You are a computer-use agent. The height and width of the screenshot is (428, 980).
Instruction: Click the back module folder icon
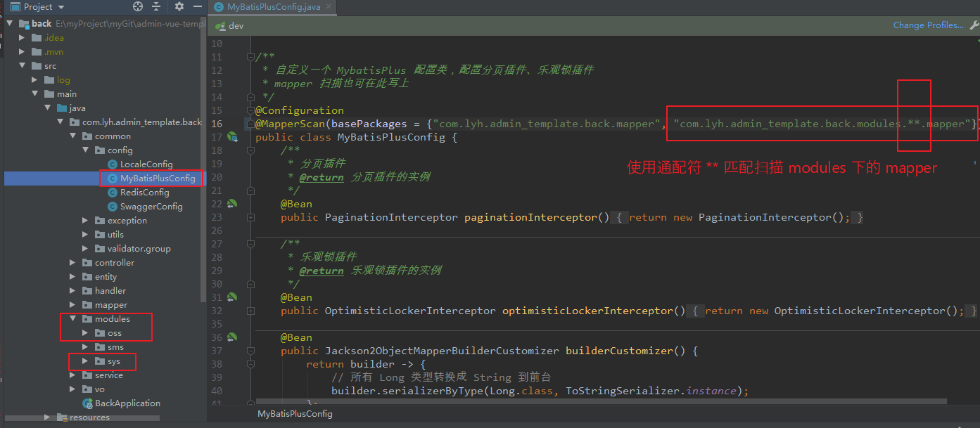click(x=23, y=24)
